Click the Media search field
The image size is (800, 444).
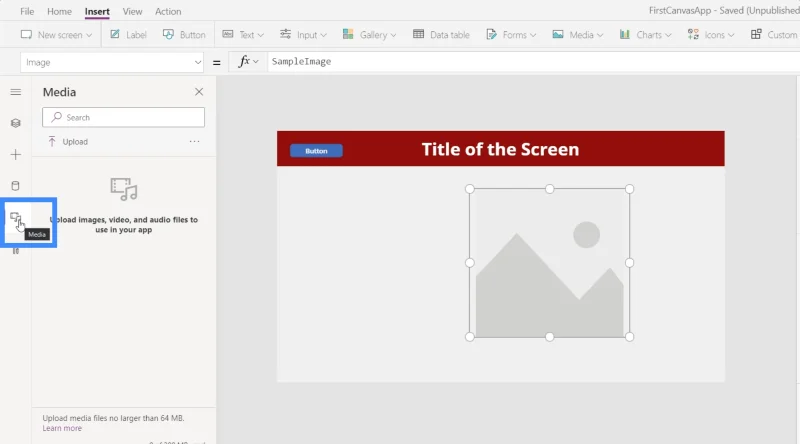click(123, 117)
